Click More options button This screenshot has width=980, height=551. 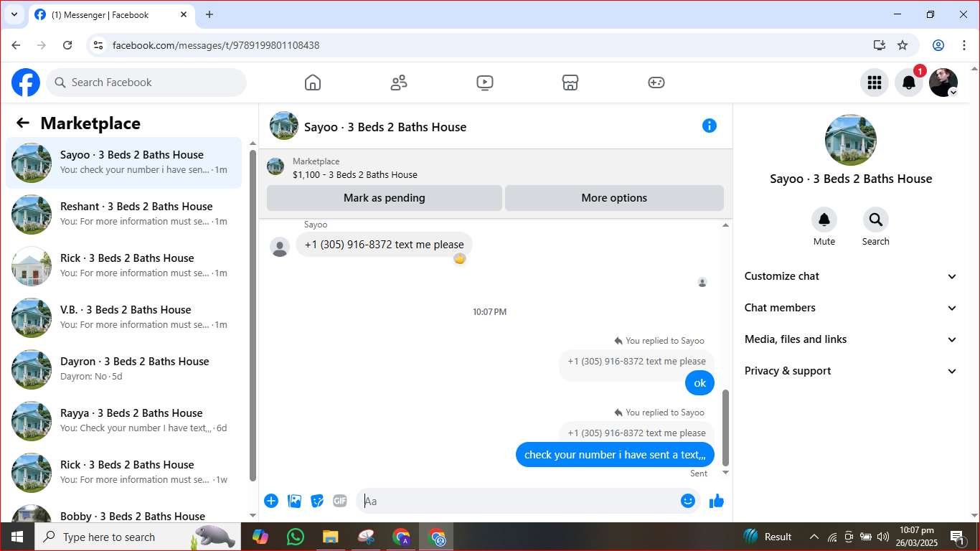tap(614, 198)
